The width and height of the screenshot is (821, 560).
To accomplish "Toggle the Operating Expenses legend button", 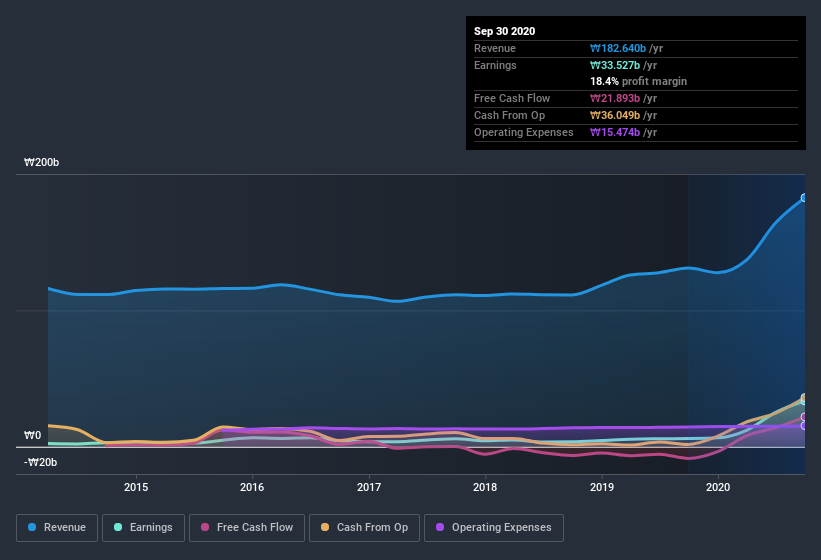I will click(x=494, y=528).
